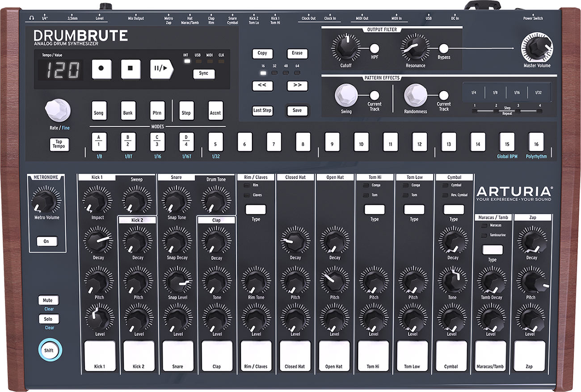Click the Rate / Fine knob
The image size is (581, 392).
pos(58,111)
